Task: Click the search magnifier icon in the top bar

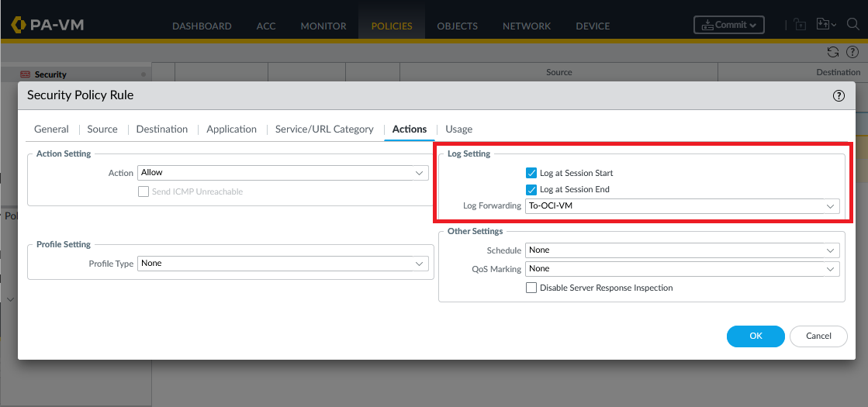Action: tap(852, 25)
